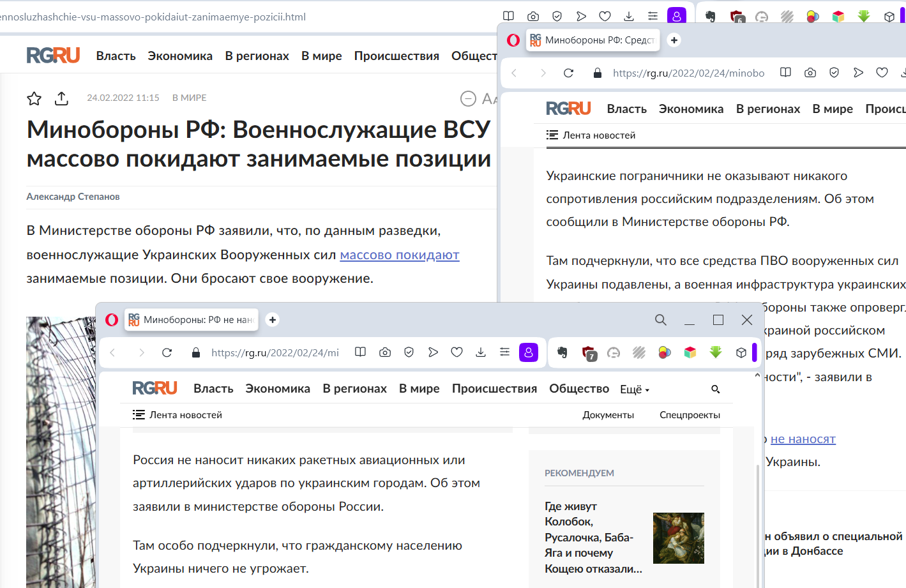The image size is (906, 588).
Task: Open В регионах section in the right window
Action: 767,109
